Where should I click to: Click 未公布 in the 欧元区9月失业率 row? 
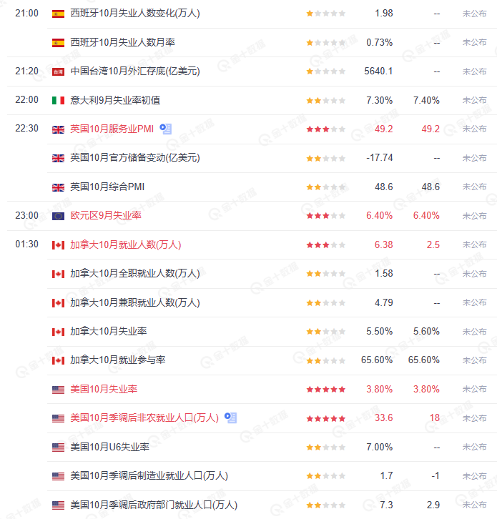[474, 216]
